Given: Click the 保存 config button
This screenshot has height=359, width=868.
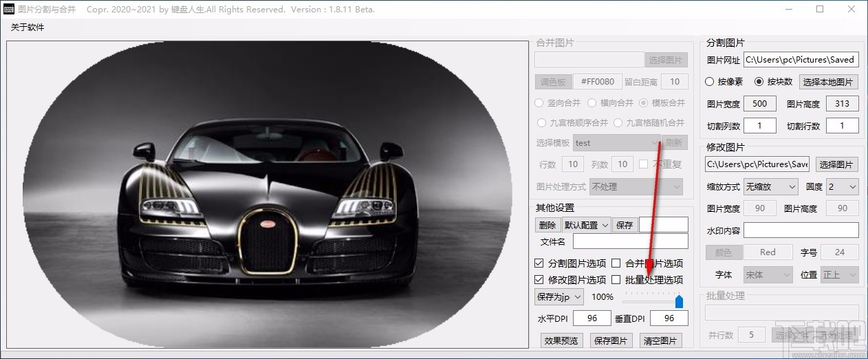Looking at the screenshot, I should coord(625,225).
